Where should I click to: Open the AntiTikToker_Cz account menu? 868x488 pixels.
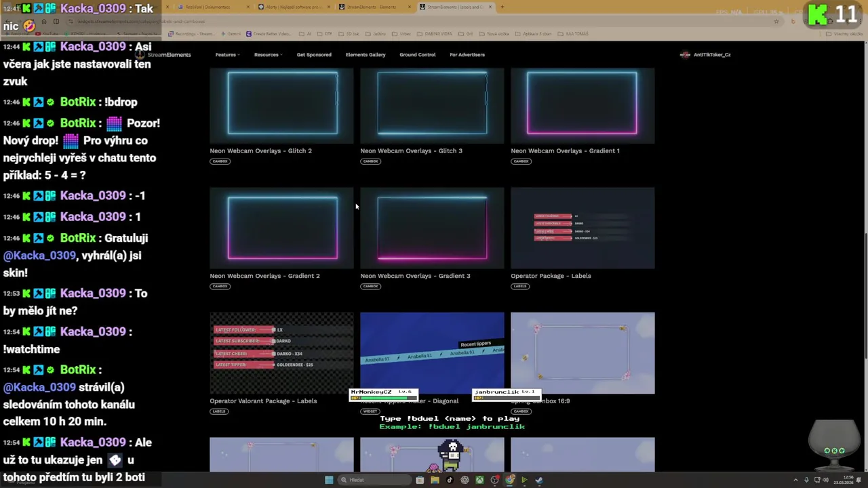(x=705, y=54)
